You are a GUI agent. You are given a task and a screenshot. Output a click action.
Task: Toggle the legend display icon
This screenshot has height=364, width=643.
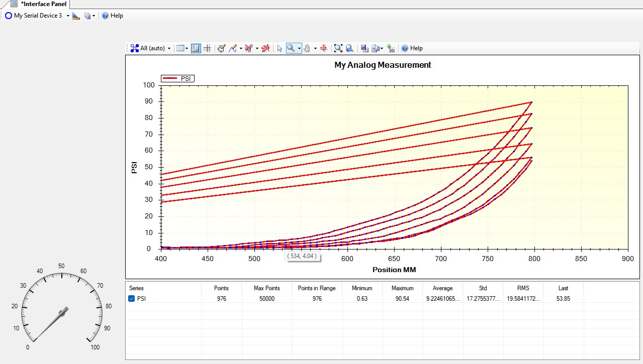[x=196, y=48]
